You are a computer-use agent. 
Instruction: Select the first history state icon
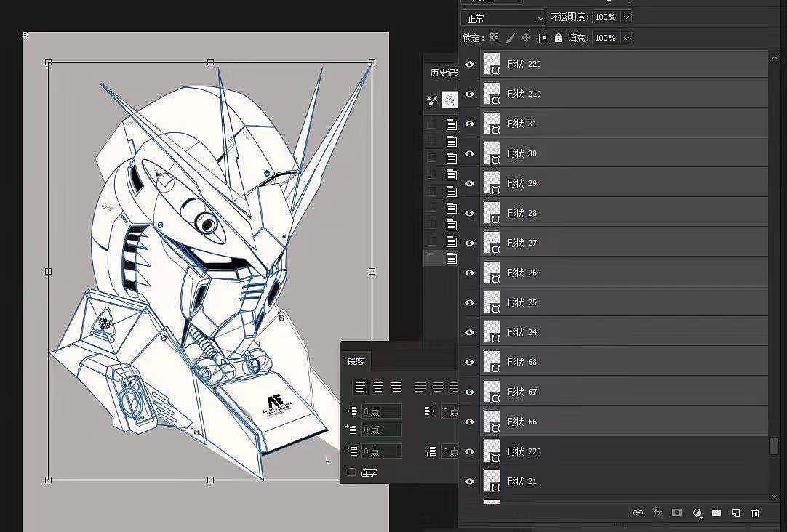tap(451, 124)
